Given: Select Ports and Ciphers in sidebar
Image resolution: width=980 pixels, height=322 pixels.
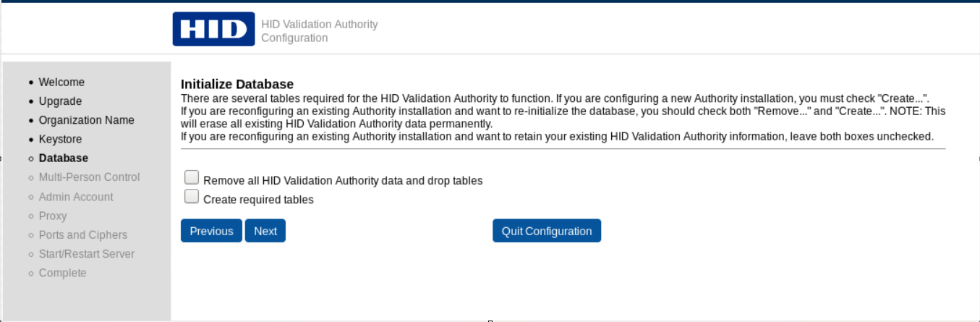Looking at the screenshot, I should pos(82,235).
